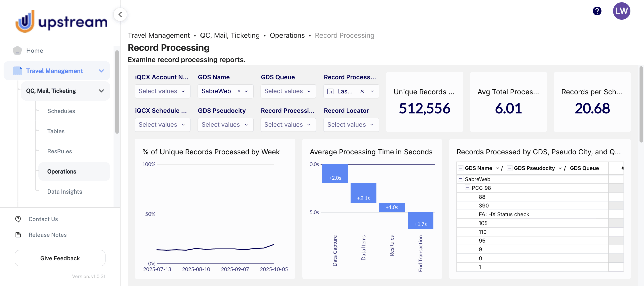Open the LW user avatar menu
The image size is (644, 286).
coord(621,11)
